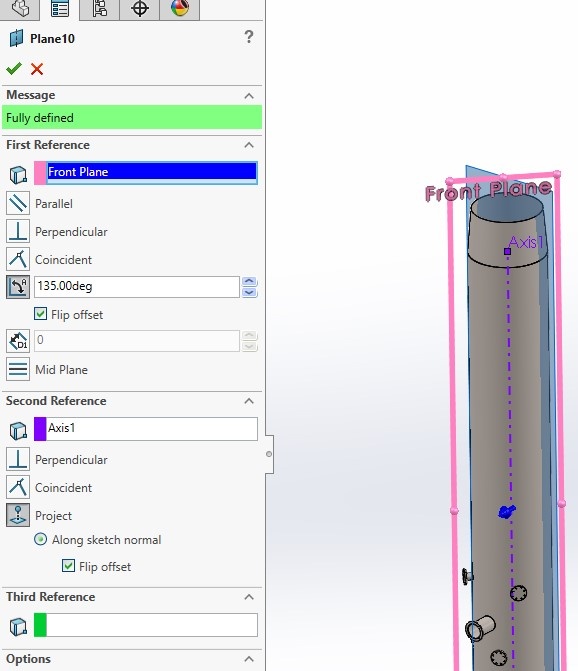
Task: Collapse the Options section
Action: tap(249, 659)
